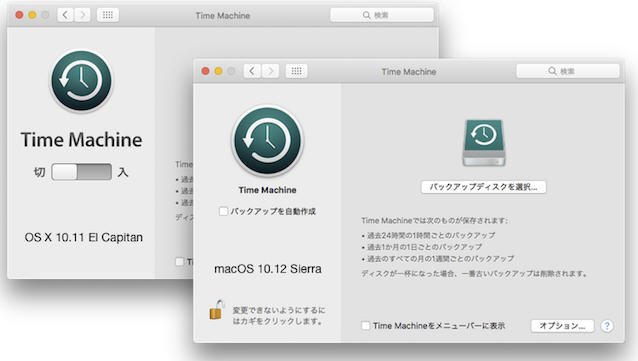This screenshot has height=361, width=638.
Task: Click バックアップディスクを選択... button
Action: pyautogui.click(x=483, y=187)
